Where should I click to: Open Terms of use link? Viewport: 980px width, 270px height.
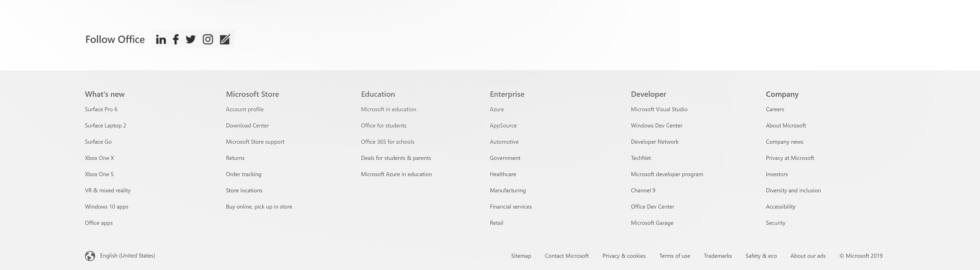coord(675,256)
